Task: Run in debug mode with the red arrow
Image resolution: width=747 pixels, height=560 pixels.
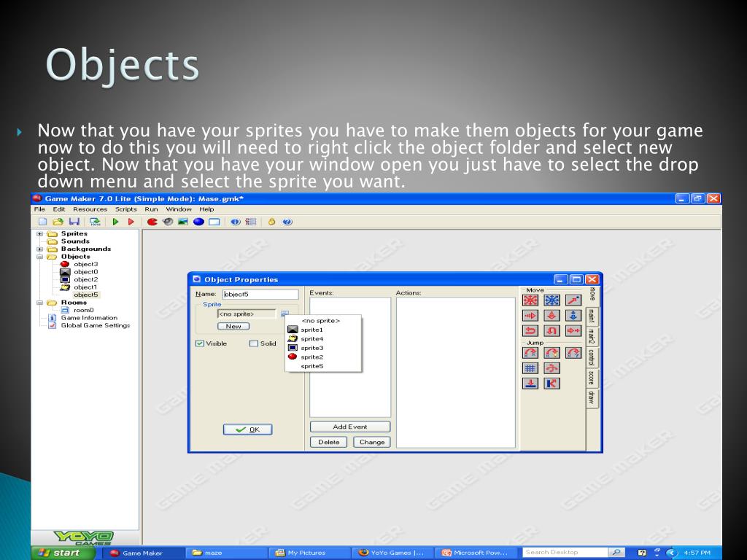Action: (131, 222)
